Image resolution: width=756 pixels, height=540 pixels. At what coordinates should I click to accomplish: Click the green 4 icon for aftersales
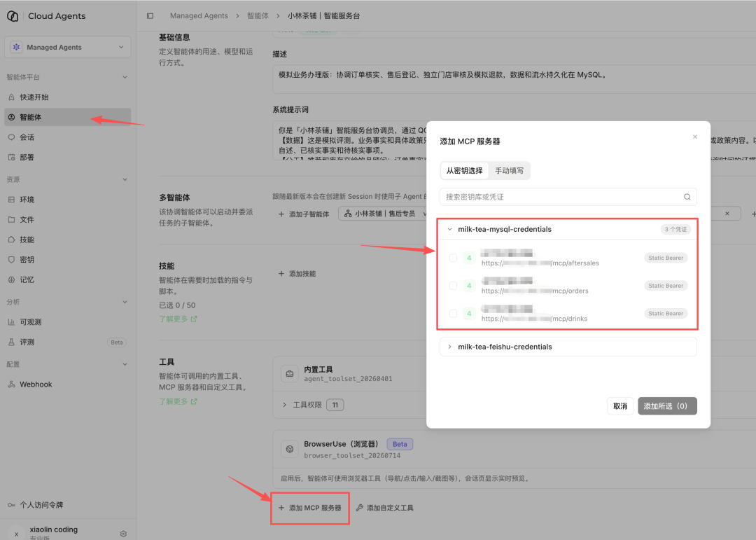[468, 258]
